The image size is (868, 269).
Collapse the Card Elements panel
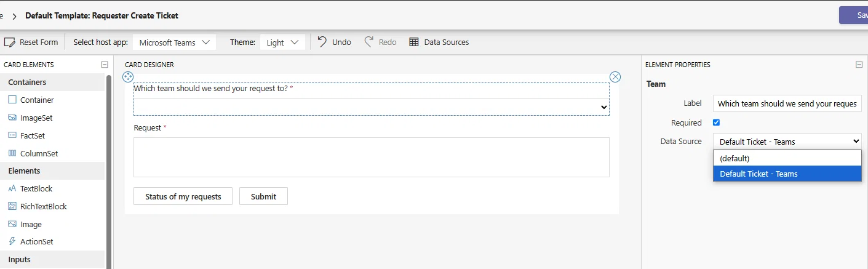(105, 65)
